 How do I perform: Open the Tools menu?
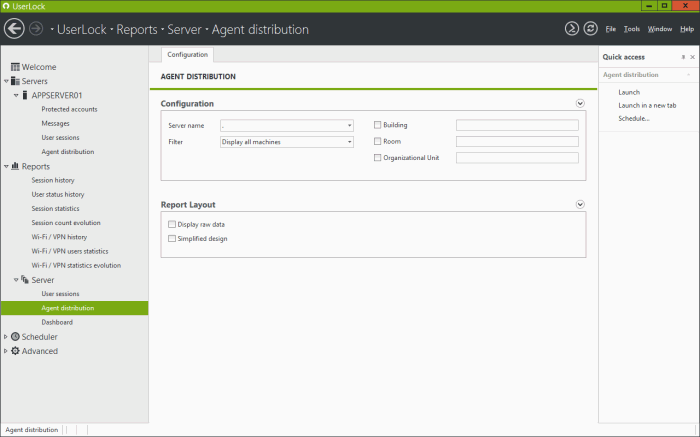(632, 29)
